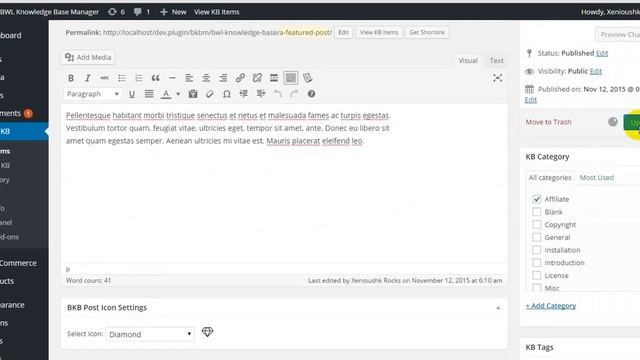
Task: Click the BKB Post Icon Settings heading
Action: click(x=107, y=308)
